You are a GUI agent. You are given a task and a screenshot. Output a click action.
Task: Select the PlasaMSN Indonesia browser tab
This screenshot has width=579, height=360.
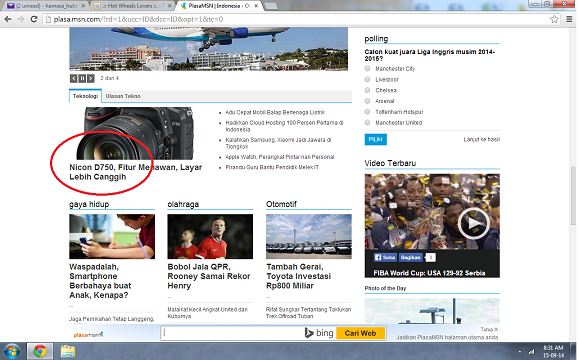click(x=219, y=6)
